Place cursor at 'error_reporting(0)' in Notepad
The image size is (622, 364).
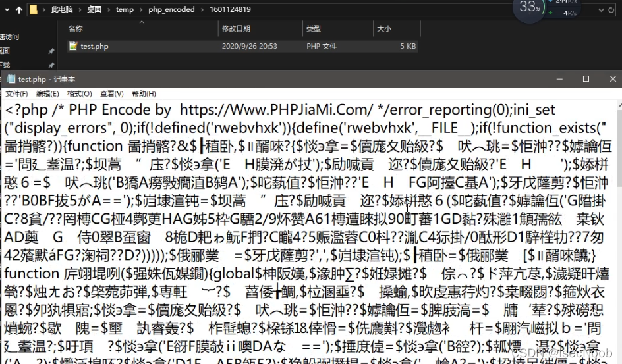point(451,110)
